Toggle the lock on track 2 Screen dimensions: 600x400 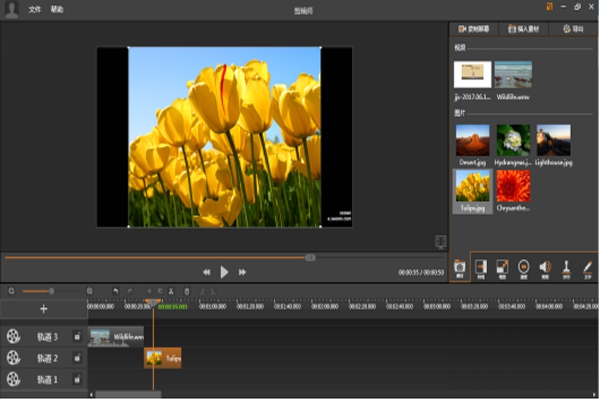click(77, 358)
